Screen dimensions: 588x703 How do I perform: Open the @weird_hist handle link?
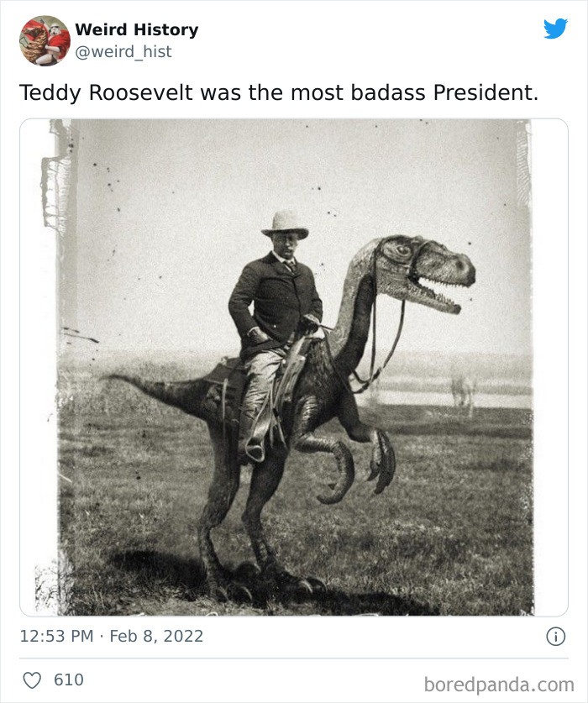123,51
